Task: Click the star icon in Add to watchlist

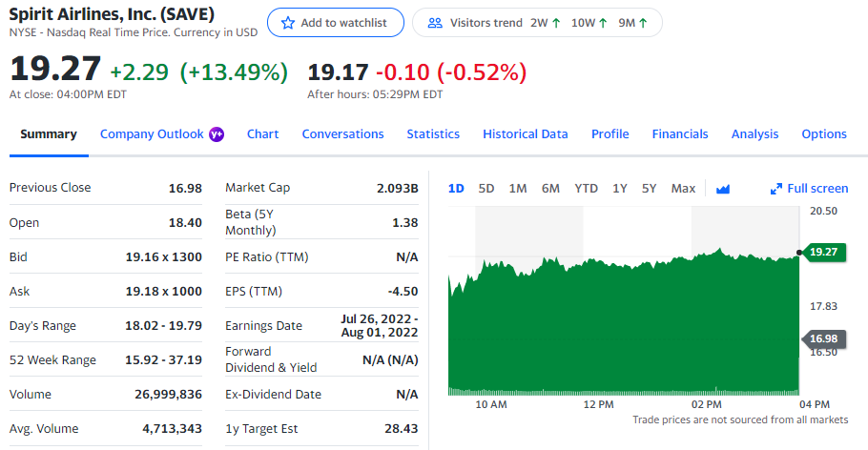Action: click(288, 23)
